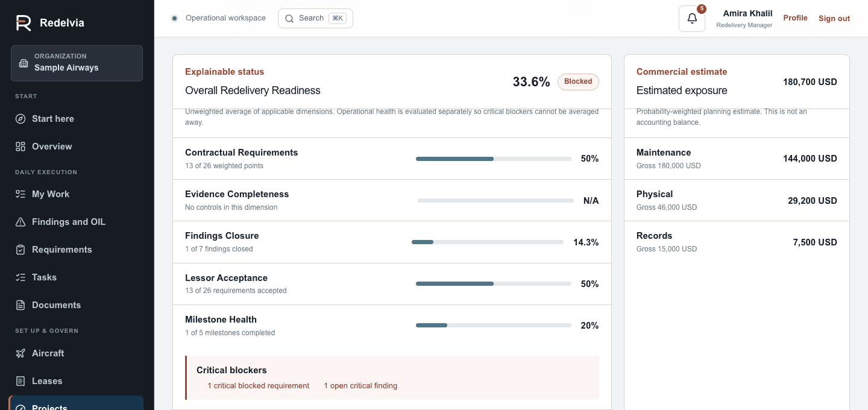Open Documents section
The height and width of the screenshot is (410, 868).
pos(77,305)
